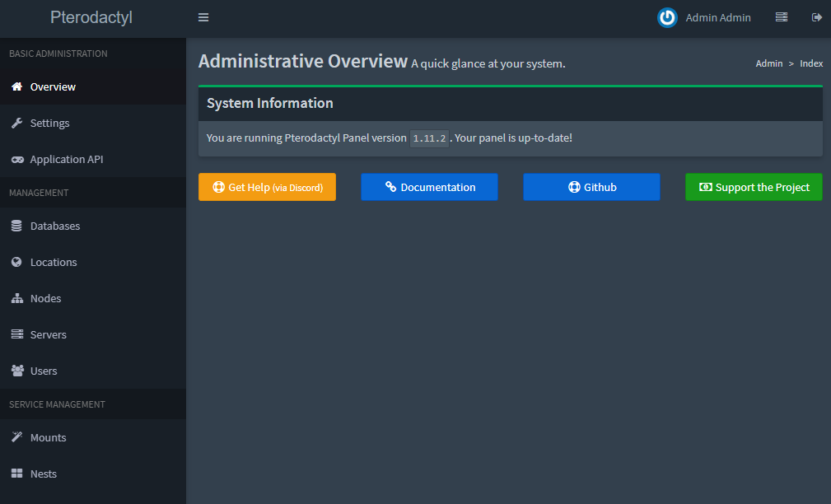Open Databases management page
Viewport: 831px width, 504px height.
pyautogui.click(x=93, y=226)
